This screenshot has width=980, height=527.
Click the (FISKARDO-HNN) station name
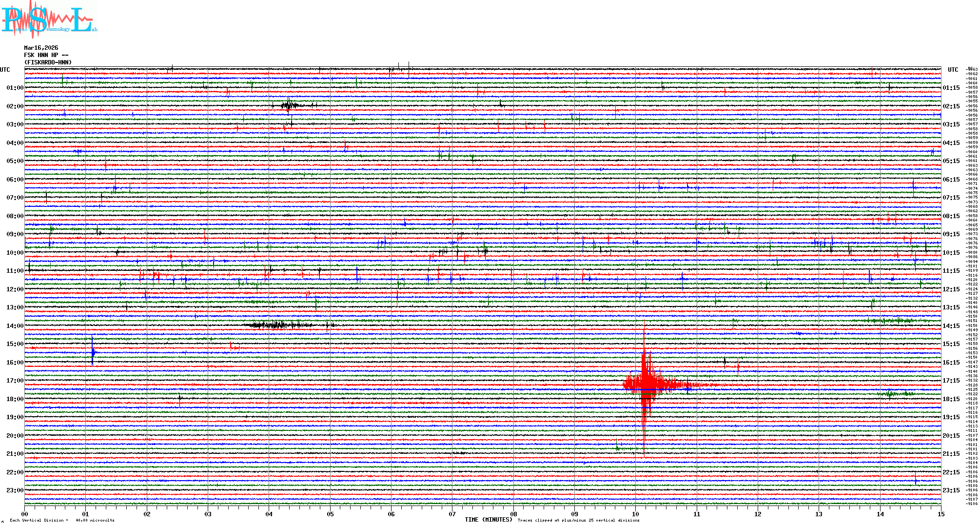coord(48,62)
